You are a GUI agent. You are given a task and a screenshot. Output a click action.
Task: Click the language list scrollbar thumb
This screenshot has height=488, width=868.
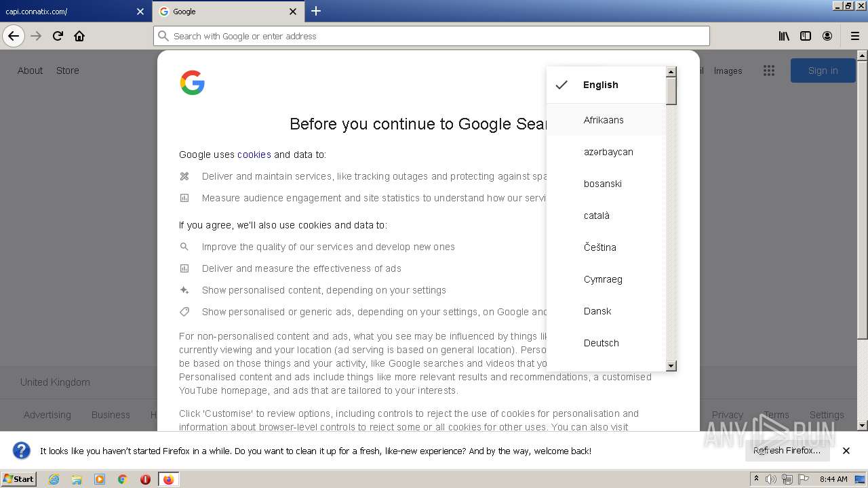tap(671, 91)
